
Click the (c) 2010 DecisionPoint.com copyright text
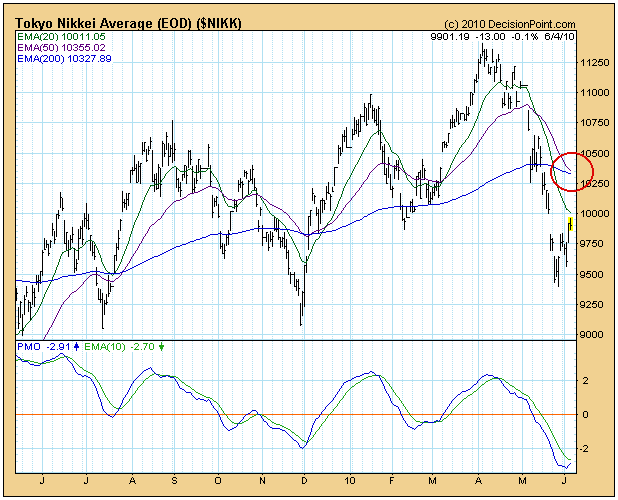510,24
